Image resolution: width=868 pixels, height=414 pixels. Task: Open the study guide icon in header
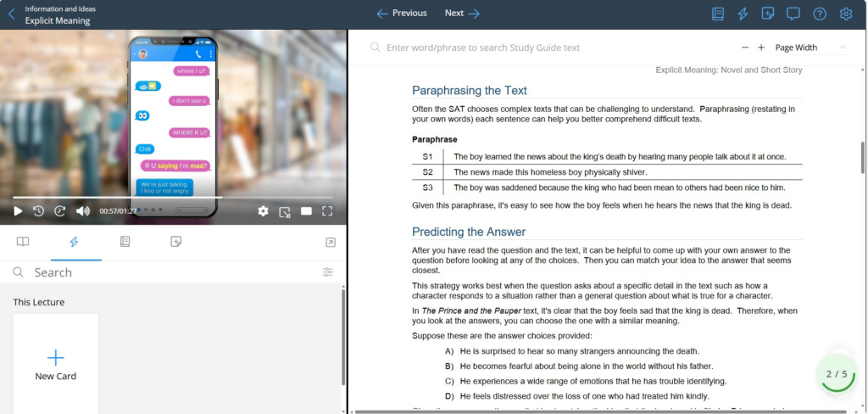pyautogui.click(x=717, y=14)
